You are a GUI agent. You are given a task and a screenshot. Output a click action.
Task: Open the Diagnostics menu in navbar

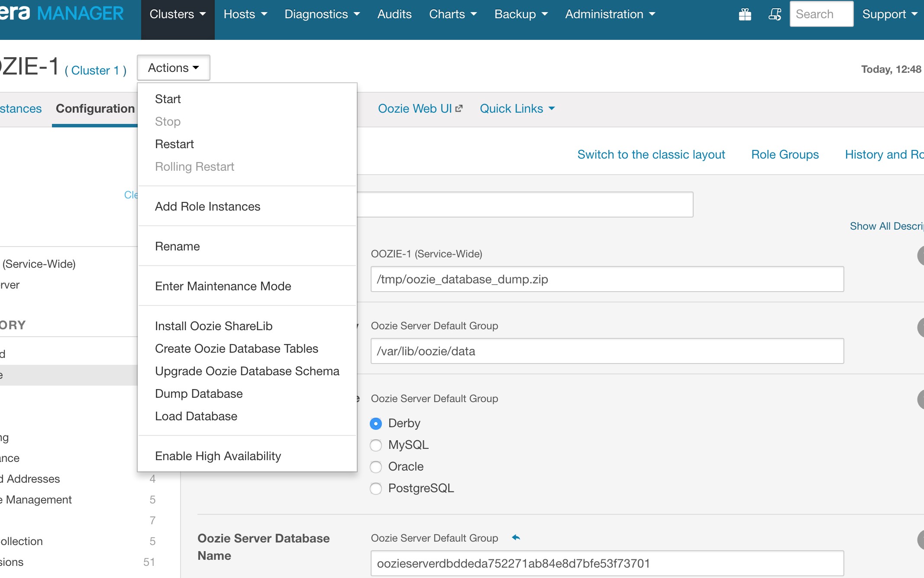pyautogui.click(x=322, y=14)
